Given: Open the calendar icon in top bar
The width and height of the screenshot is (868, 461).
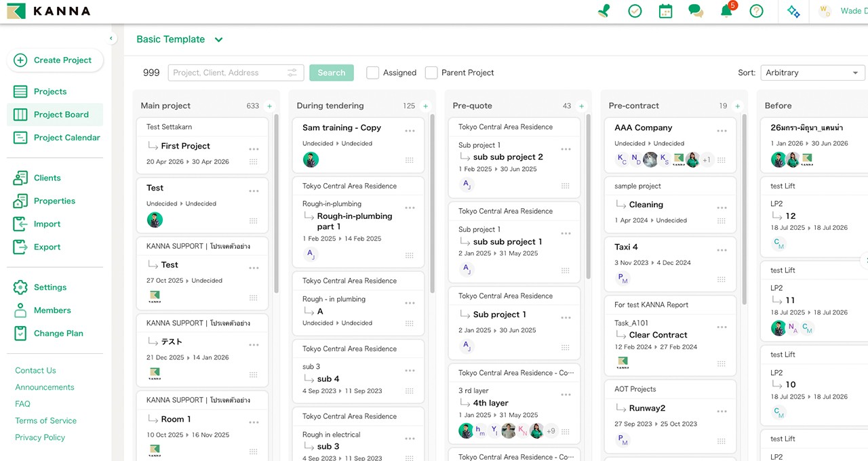Looking at the screenshot, I should (x=665, y=11).
